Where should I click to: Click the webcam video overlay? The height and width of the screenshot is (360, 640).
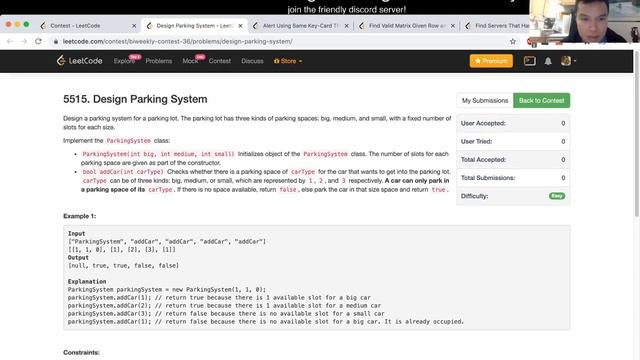(584, 22)
